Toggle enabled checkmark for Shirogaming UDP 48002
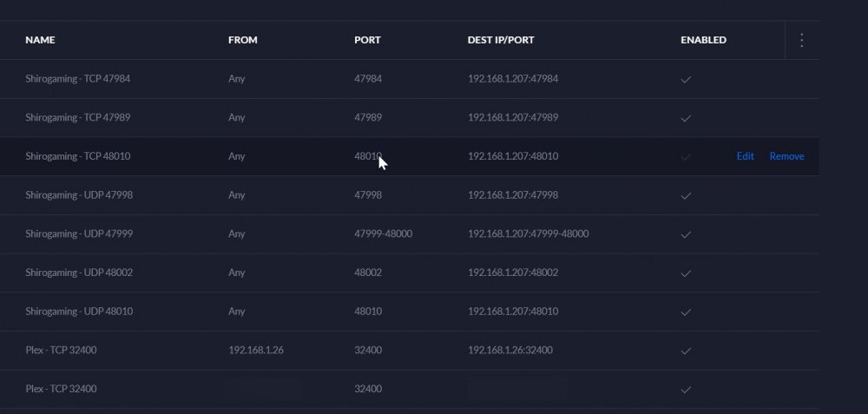This screenshot has width=868, height=414. (x=686, y=273)
